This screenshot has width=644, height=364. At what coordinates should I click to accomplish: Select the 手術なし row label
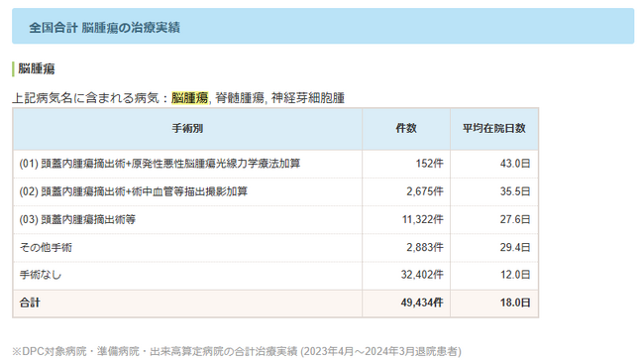coord(41,275)
